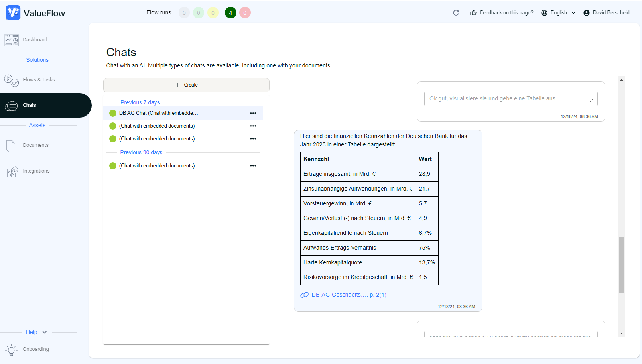Open David Berscheid account menu

[607, 13]
